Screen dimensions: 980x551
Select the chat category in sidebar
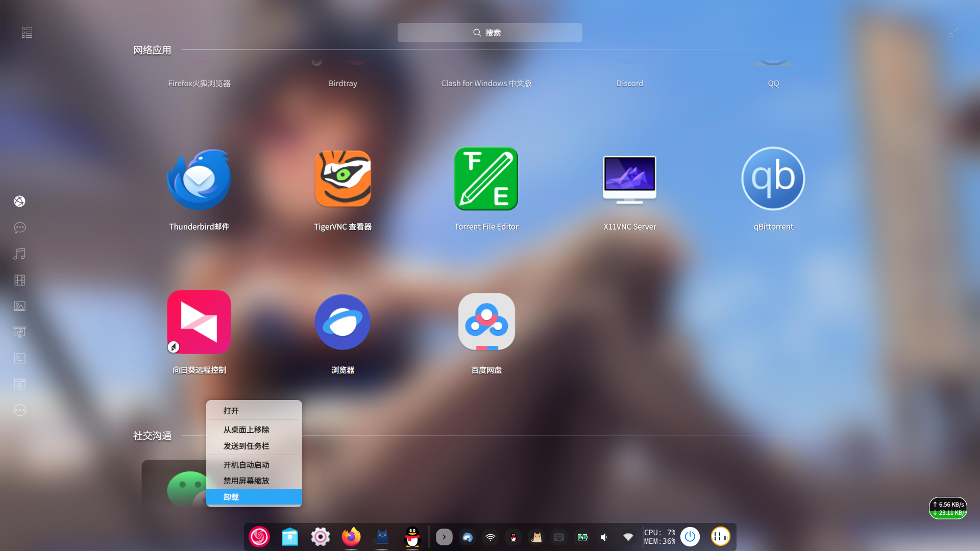pos(20,228)
